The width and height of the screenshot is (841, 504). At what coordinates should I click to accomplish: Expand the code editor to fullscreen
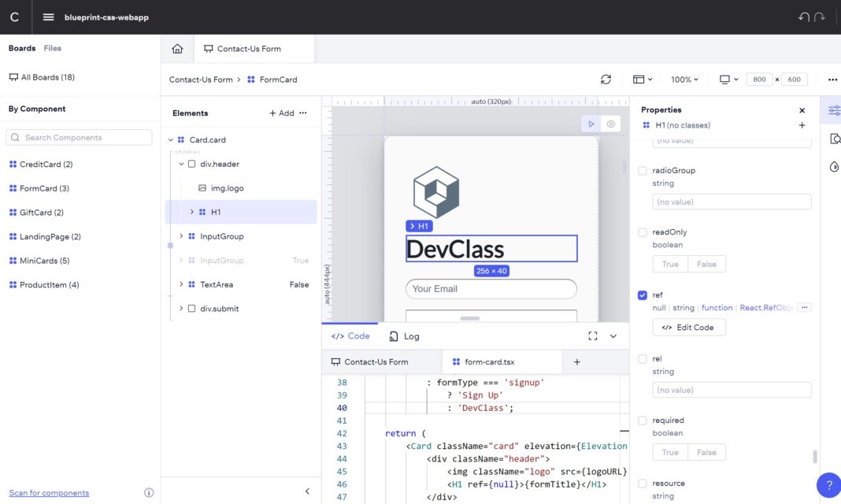click(593, 335)
